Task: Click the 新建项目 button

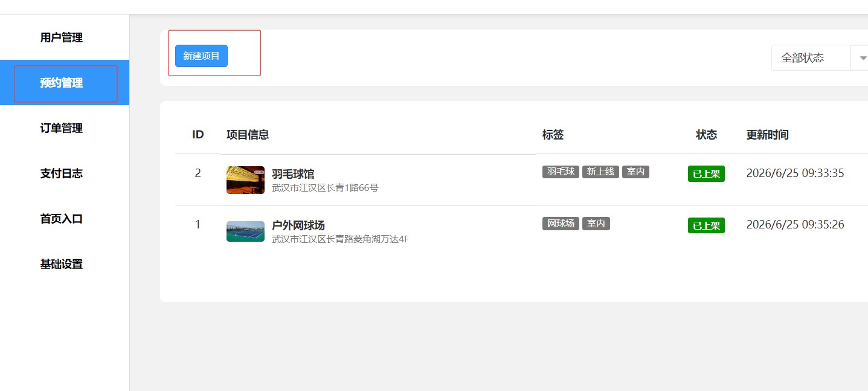Action: [201, 56]
